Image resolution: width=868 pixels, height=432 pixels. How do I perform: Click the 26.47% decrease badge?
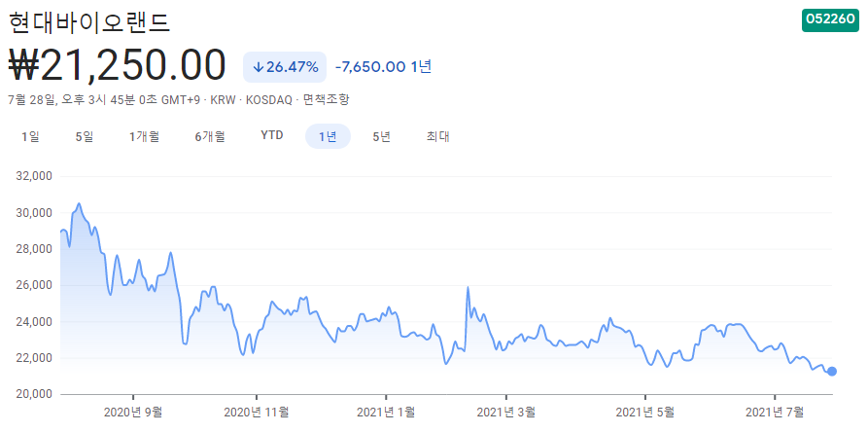[285, 67]
